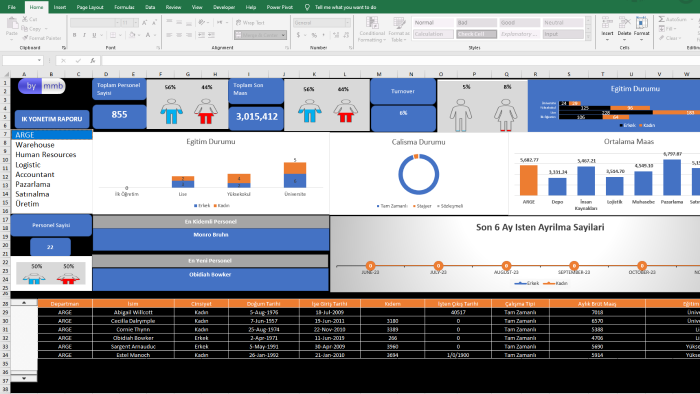Toggle Underline formatting
Image resolution: width=700 pixels, height=394 pixels.
pos(94,35)
